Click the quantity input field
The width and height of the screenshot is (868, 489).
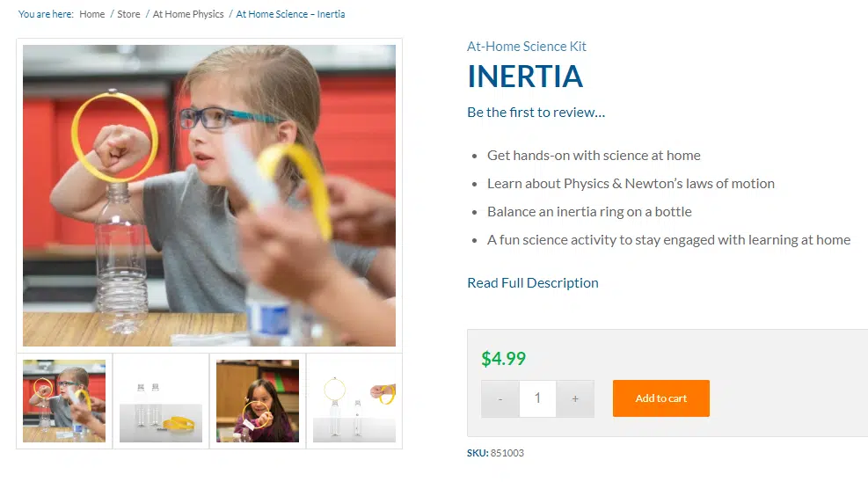pyautogui.click(x=537, y=398)
